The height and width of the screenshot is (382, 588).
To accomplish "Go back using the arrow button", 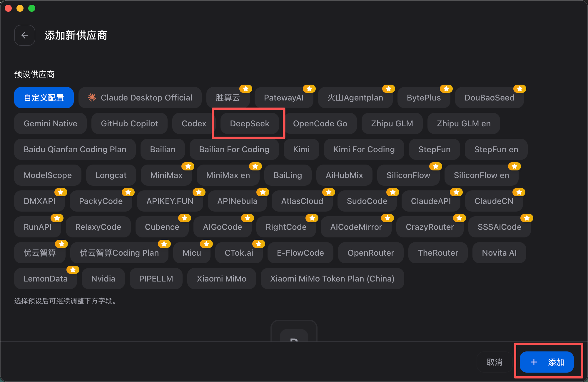I will coord(25,35).
